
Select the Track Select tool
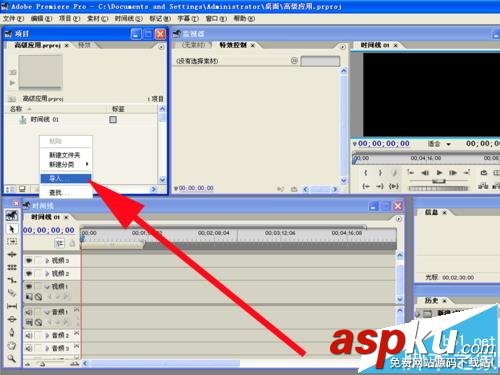click(x=12, y=241)
